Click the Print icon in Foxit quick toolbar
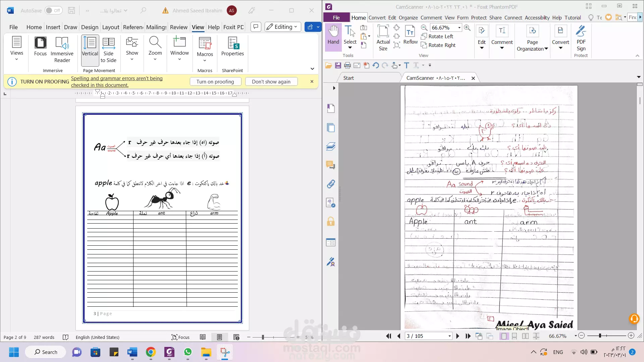Screen dimensions: 644x362 (x=347, y=65)
